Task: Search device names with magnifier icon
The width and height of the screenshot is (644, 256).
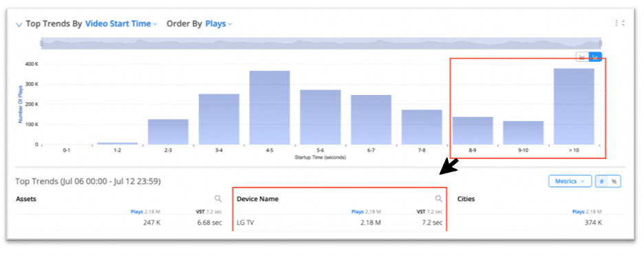Action: tap(439, 199)
